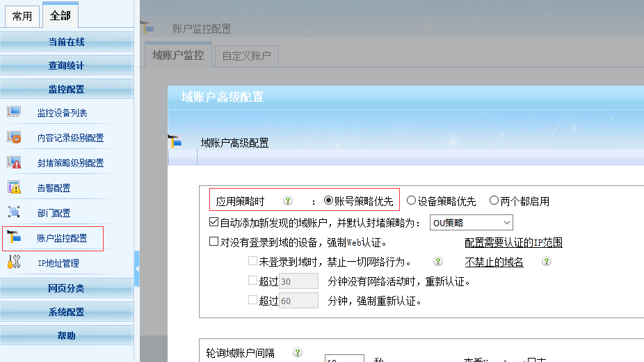Click the 封堵策略级别配置 icon
The image size is (644, 362).
click(14, 163)
